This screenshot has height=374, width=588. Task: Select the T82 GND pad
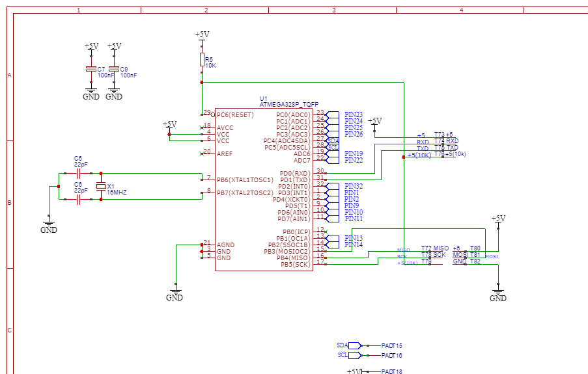coord(466,261)
